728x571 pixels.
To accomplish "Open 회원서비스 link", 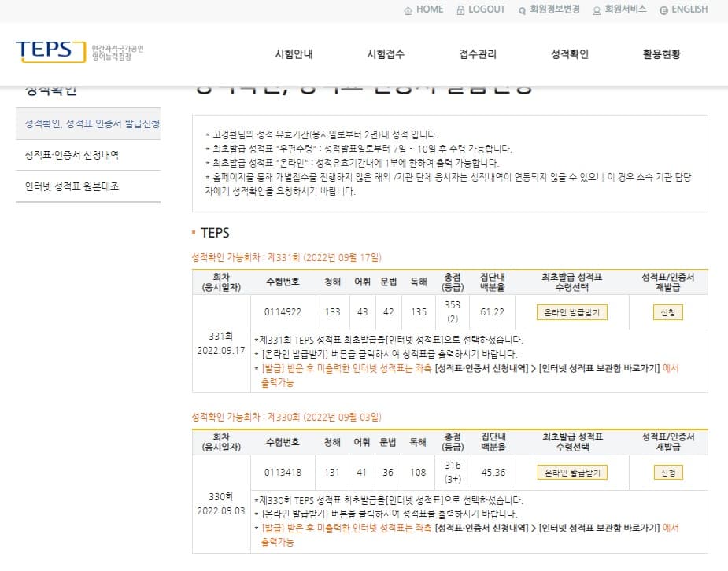I will coord(626,9).
